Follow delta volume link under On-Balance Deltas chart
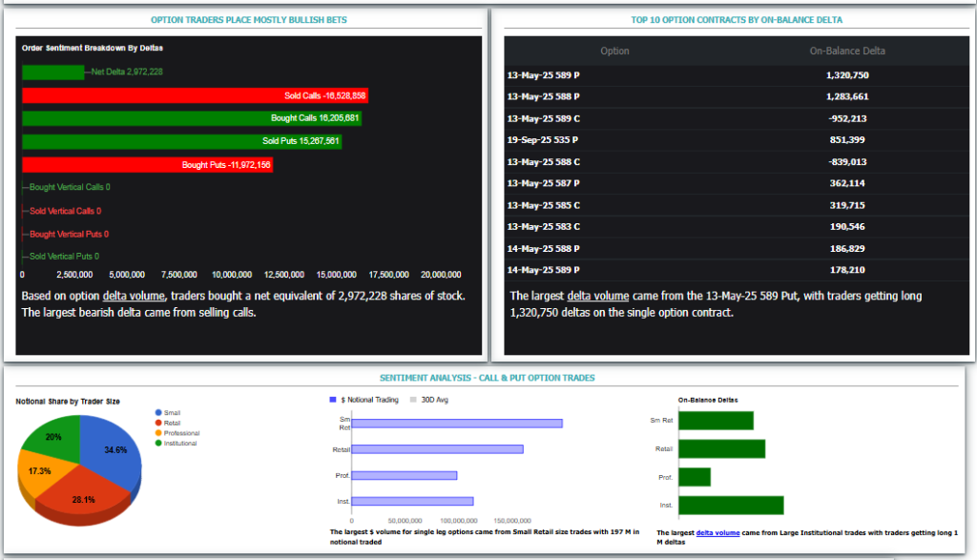The image size is (977, 560). click(x=717, y=532)
